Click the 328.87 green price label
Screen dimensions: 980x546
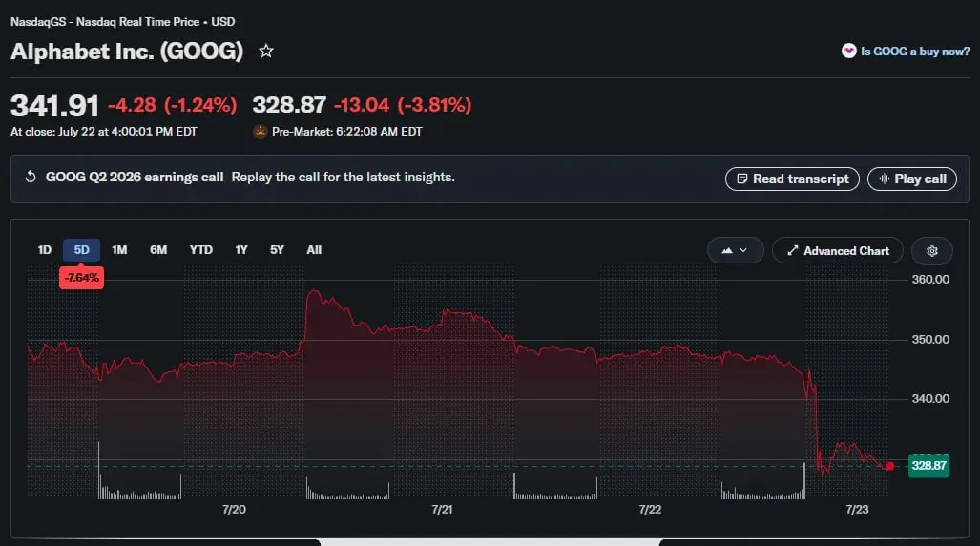coord(928,465)
